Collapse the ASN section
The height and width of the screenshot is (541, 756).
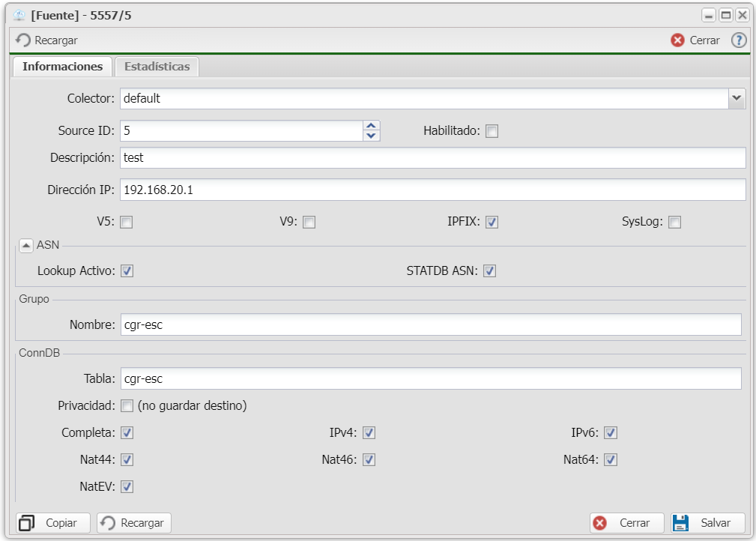(x=26, y=245)
